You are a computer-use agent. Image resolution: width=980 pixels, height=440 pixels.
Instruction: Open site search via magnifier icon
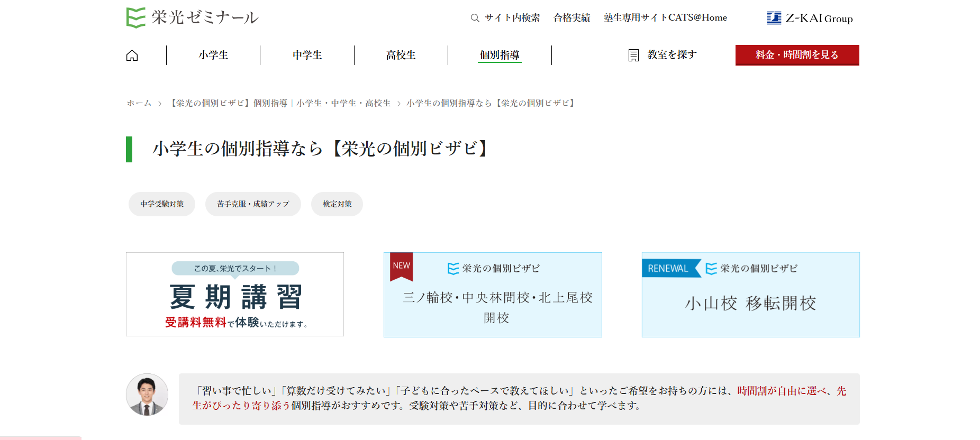[475, 18]
